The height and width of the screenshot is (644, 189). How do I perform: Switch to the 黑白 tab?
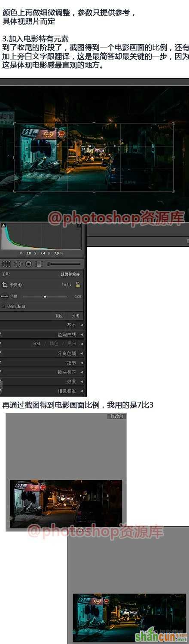(72, 343)
